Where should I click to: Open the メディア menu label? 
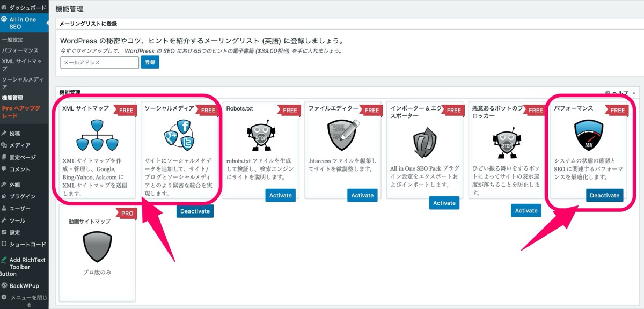point(20,145)
